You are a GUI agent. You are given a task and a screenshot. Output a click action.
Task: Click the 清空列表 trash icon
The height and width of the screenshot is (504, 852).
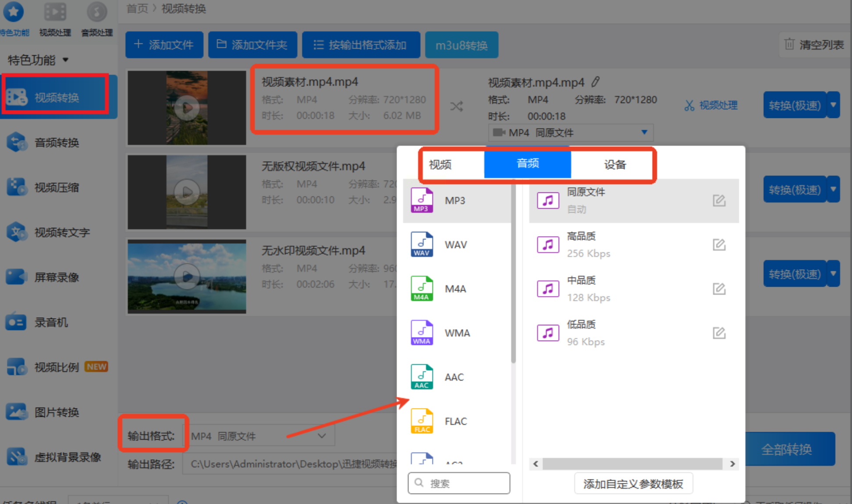point(789,44)
